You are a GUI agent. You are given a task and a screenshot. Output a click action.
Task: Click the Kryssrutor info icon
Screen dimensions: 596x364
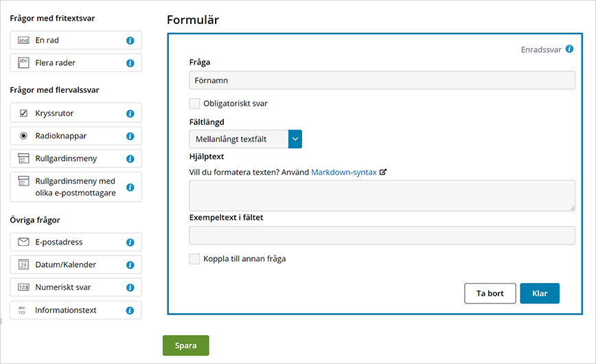click(130, 113)
